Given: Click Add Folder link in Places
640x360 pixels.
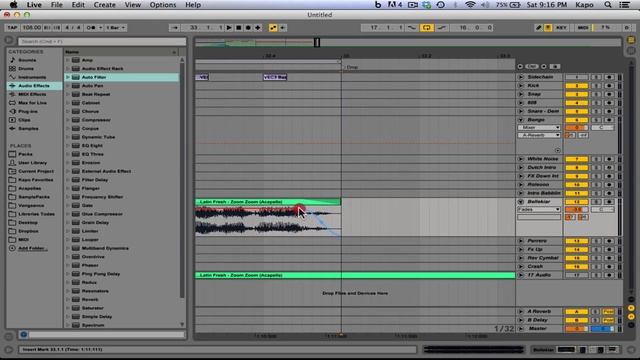Looking at the screenshot, I should tap(32, 248).
